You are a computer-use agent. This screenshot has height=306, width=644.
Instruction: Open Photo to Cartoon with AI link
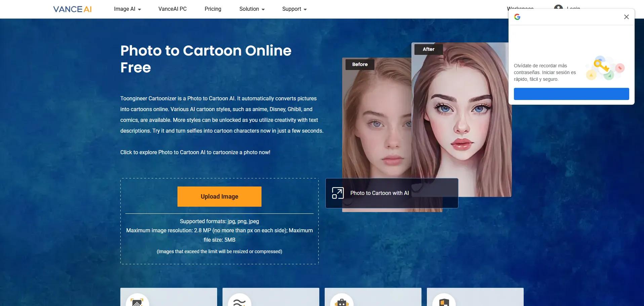pos(379,193)
